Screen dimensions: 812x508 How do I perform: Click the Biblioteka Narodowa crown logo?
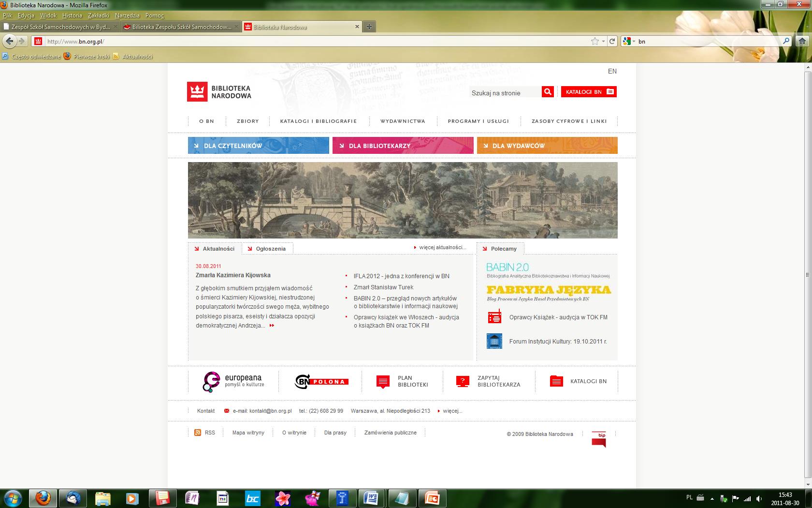[197, 92]
